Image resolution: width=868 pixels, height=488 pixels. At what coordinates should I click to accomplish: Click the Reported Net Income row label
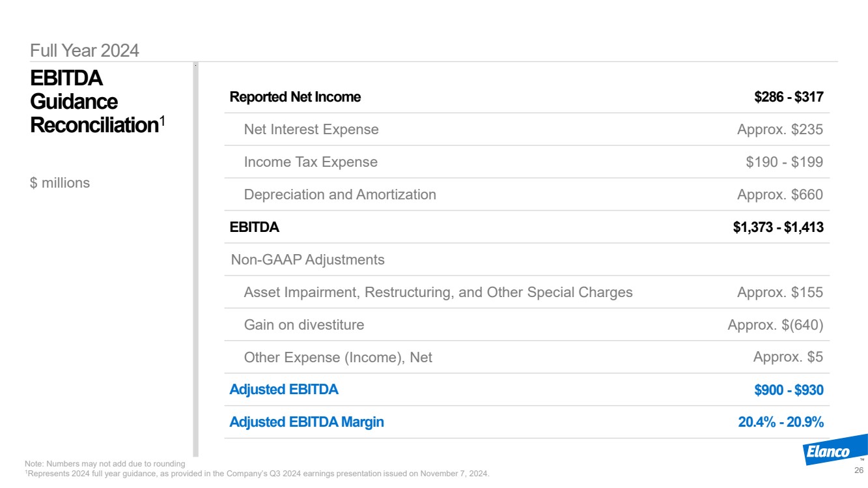click(295, 97)
